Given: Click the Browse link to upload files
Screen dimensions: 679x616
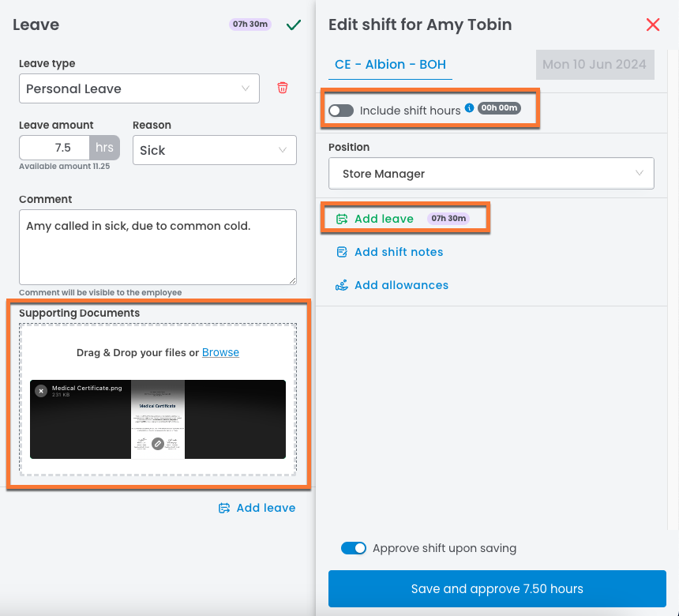Looking at the screenshot, I should click(x=220, y=352).
